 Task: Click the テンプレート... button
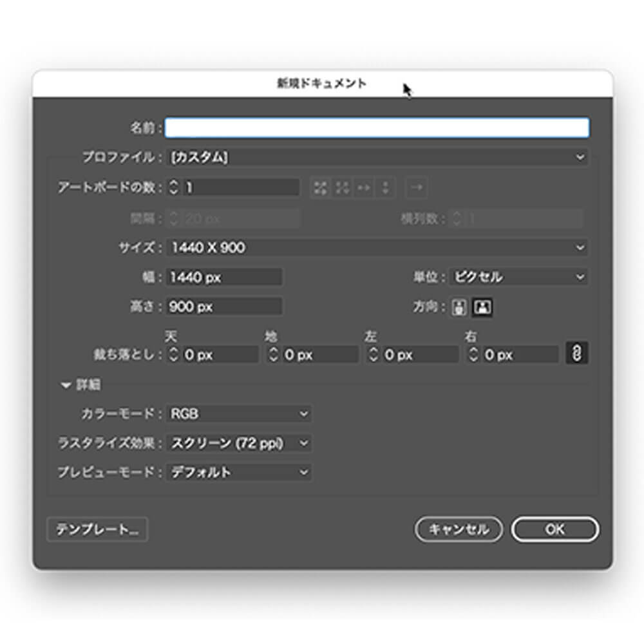click(97, 529)
